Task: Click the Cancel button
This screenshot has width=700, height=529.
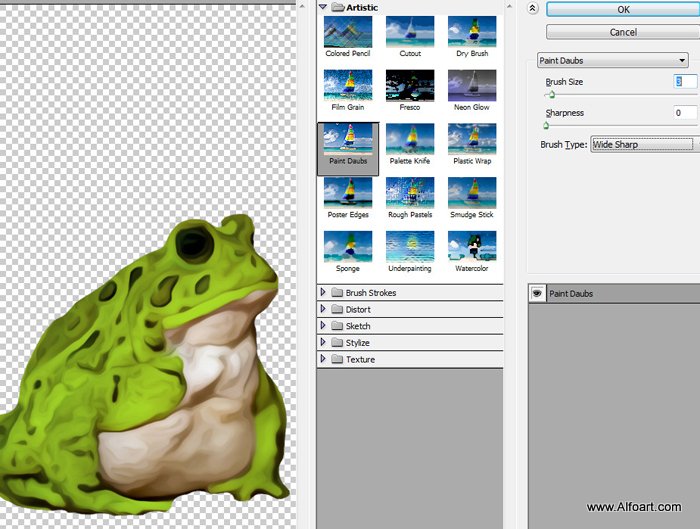Action: (x=623, y=32)
